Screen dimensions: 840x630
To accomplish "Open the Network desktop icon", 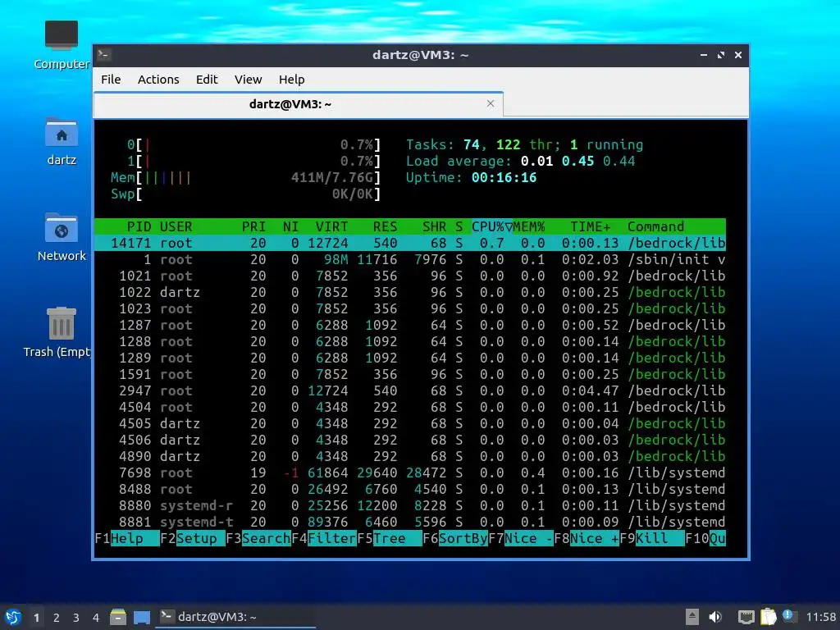I will 61,237.
